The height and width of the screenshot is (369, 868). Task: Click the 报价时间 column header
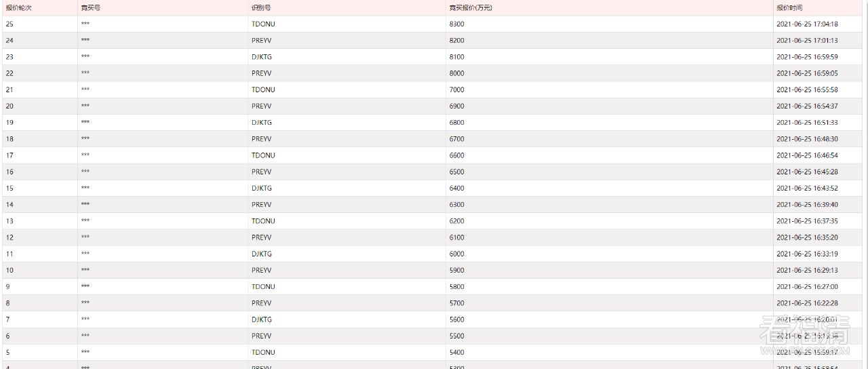pos(789,7)
